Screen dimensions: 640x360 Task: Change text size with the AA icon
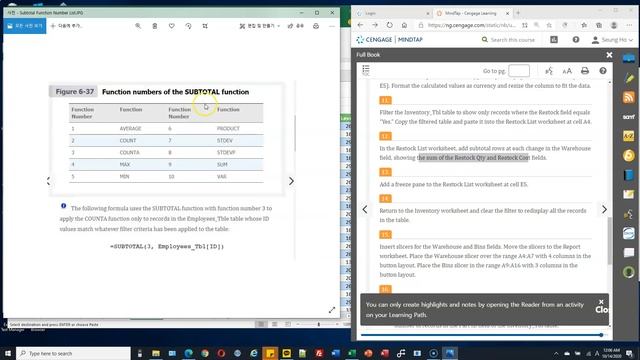[x=567, y=71]
